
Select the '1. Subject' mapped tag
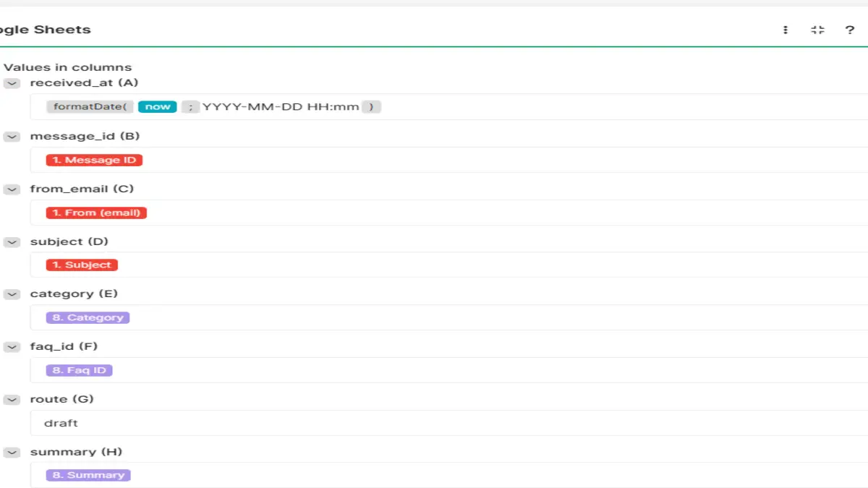pos(82,265)
